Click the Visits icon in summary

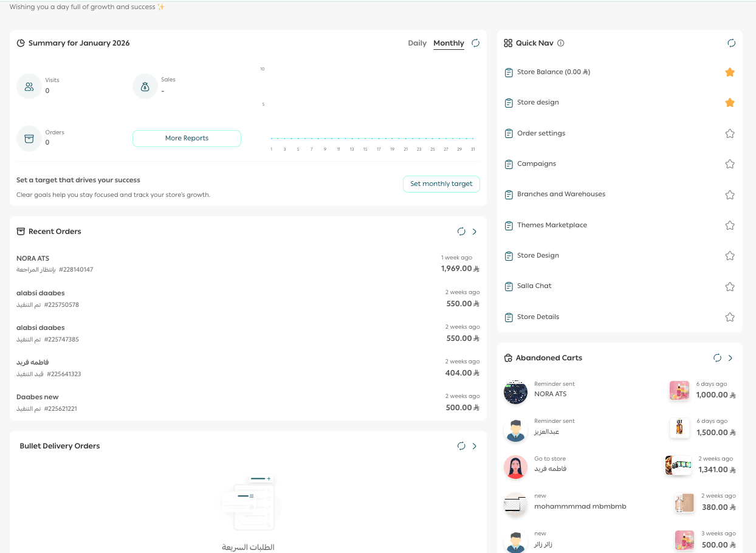[x=29, y=86]
